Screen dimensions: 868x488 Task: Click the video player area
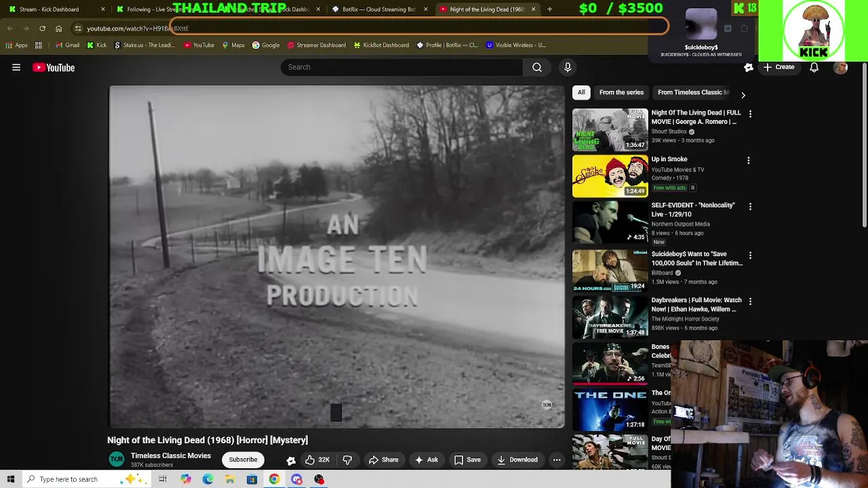[336, 257]
